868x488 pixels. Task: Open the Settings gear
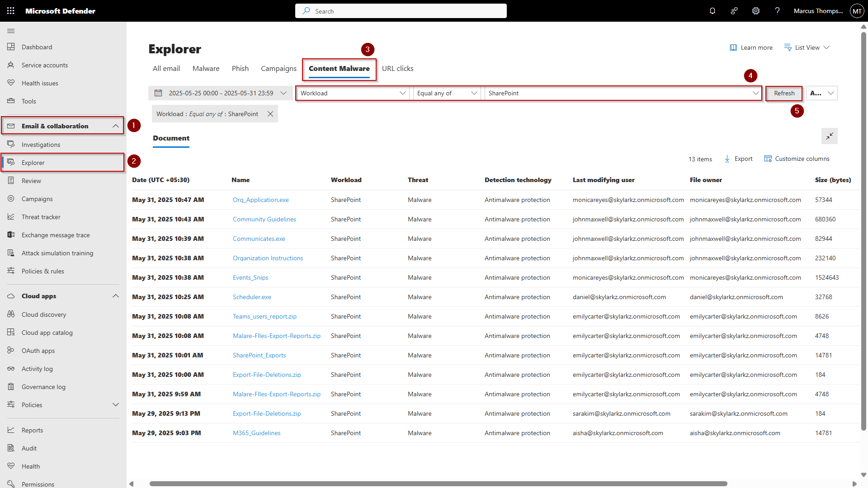tap(755, 11)
